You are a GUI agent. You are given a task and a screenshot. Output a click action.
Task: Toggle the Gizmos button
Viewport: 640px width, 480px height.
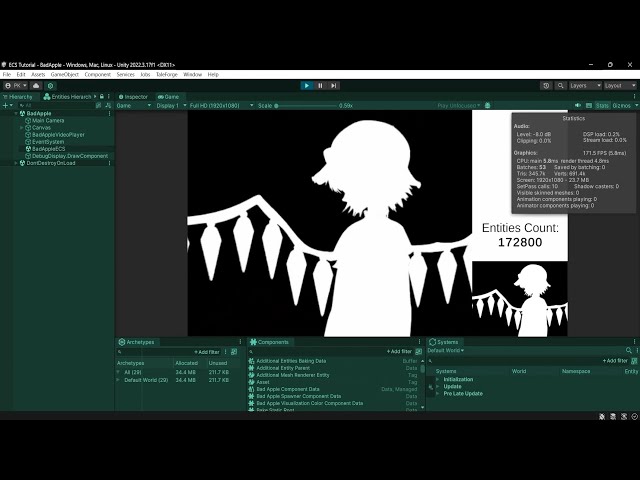pos(622,106)
